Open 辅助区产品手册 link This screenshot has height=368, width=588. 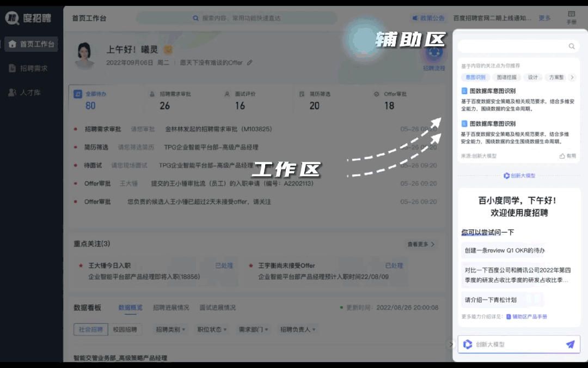tap(527, 317)
